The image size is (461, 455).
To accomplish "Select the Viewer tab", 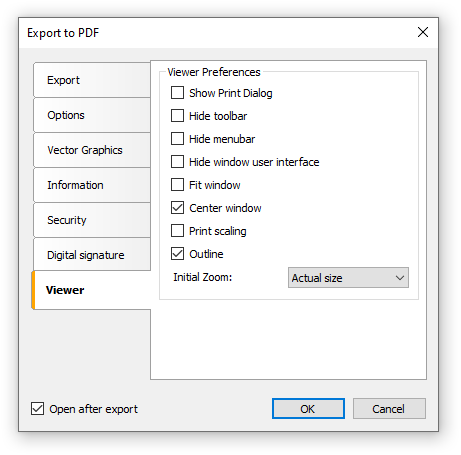I will [x=91, y=290].
